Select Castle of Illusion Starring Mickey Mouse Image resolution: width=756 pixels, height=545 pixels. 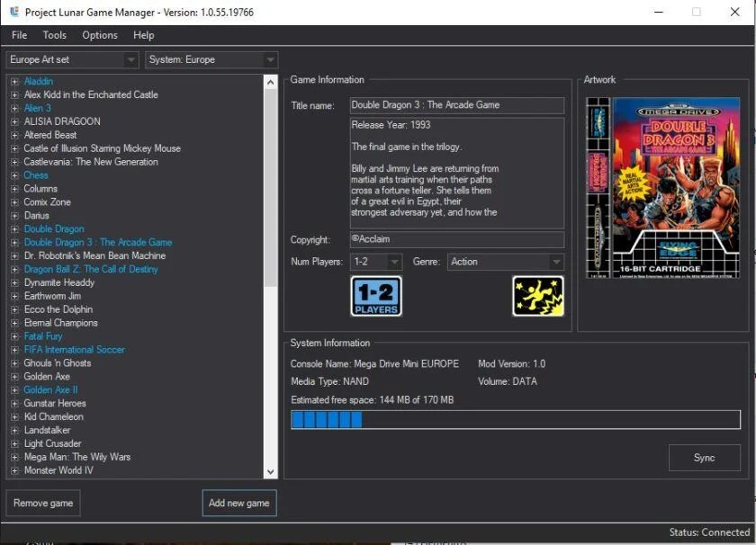103,148
